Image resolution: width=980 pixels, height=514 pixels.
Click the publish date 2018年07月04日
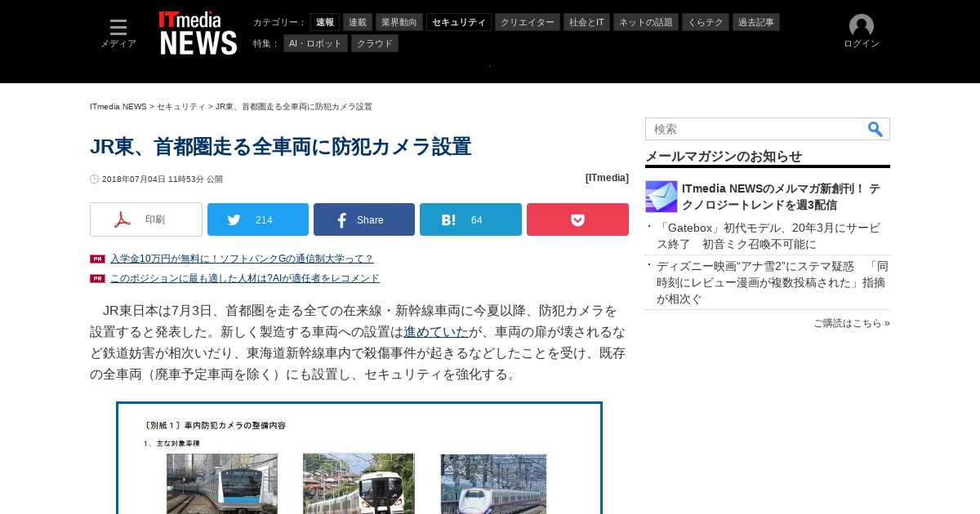(x=134, y=179)
